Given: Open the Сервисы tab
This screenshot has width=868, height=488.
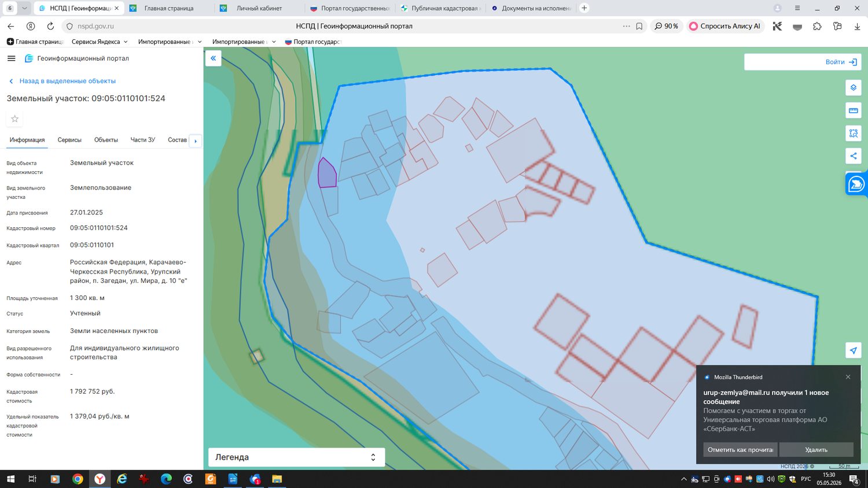Looking at the screenshot, I should point(69,140).
